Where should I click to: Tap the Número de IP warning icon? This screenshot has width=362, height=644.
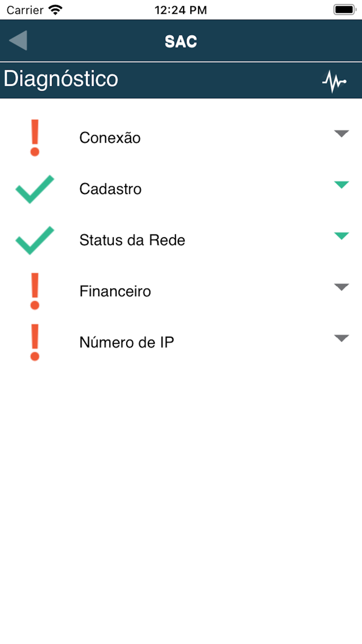click(x=35, y=342)
